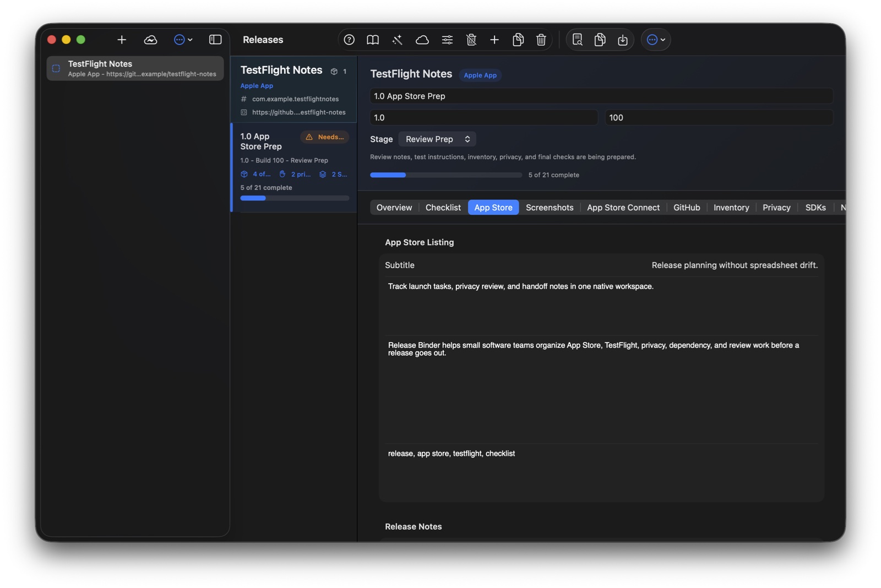
Task: Click the Releases window title
Action: click(263, 40)
